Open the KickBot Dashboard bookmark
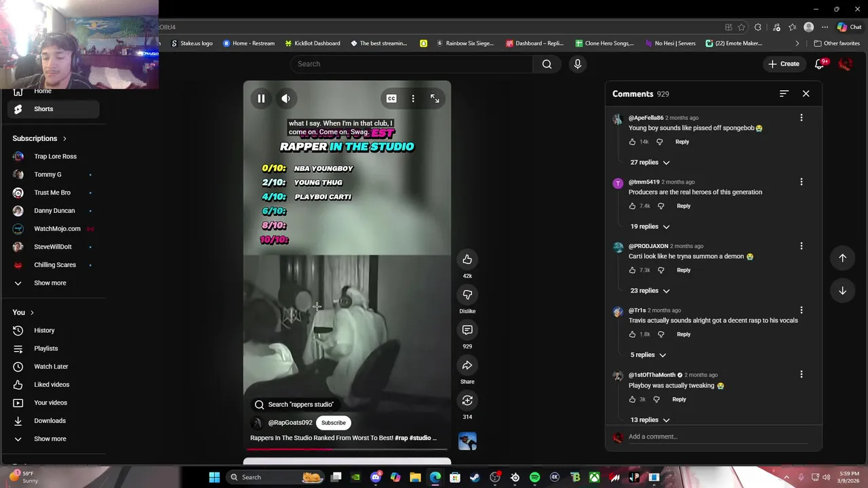Viewport: 868px width, 488px height. pos(312,43)
